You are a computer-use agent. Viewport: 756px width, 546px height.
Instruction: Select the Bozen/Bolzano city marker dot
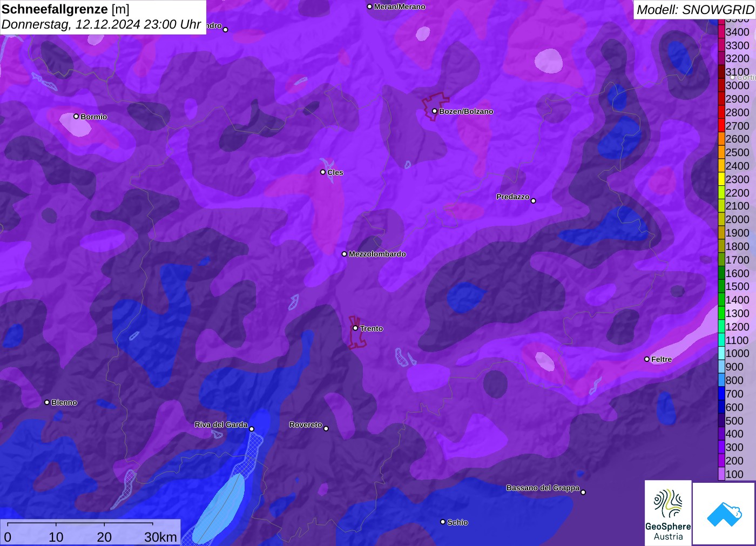click(434, 111)
